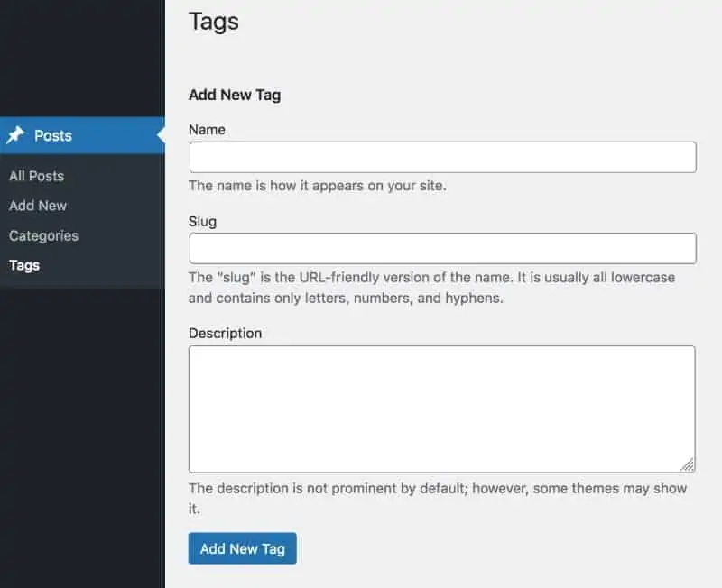Click the slug URL-friendly explanation text
The image size is (722, 588).
(x=431, y=288)
